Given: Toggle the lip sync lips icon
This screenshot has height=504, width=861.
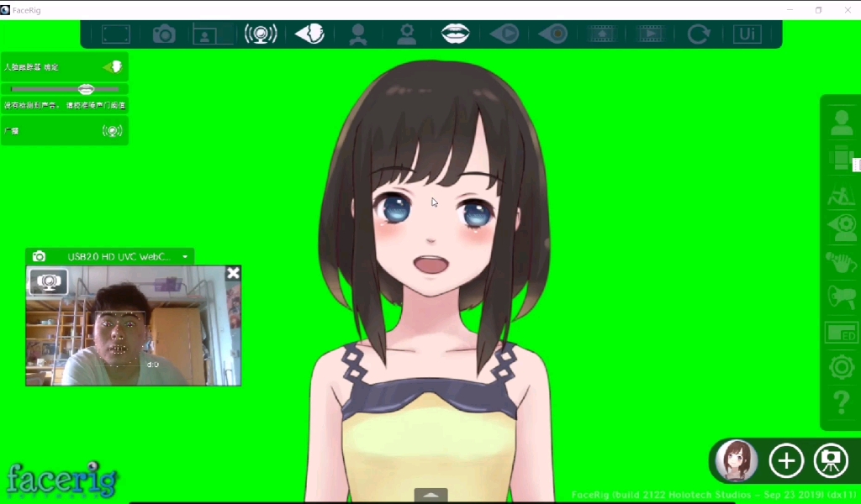Looking at the screenshot, I should (x=455, y=34).
